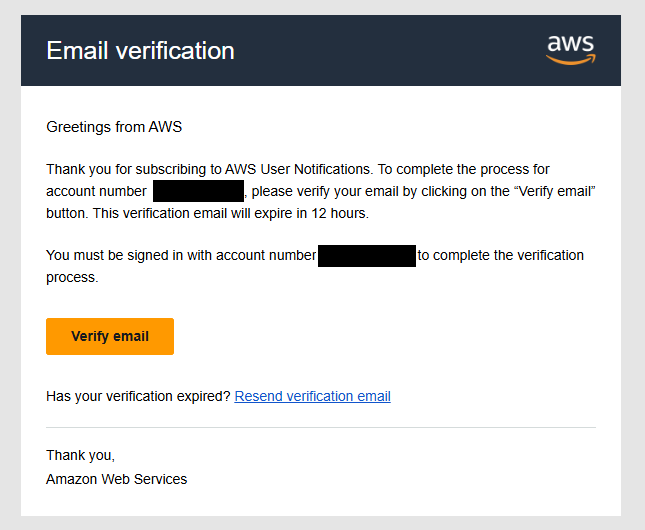Click the first redacted account number block
Image resolution: width=645 pixels, height=530 pixels.
pos(198,191)
